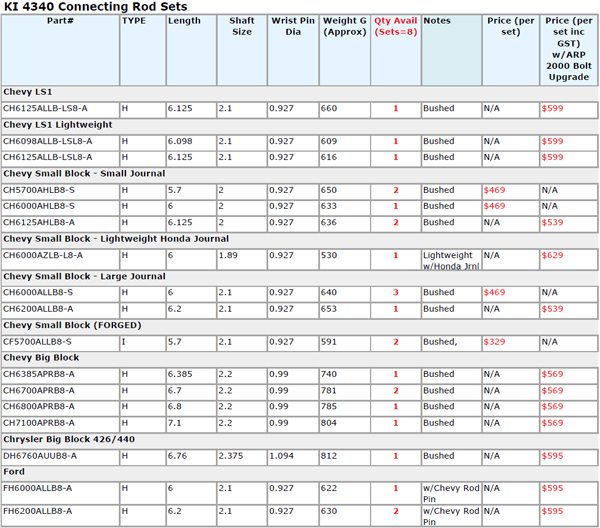
Task: Click shaft size 2.375 in Chrysler row
Action: click(231, 456)
